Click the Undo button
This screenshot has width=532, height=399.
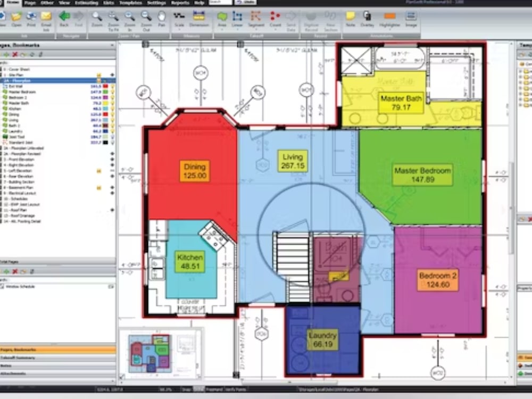[x=246, y=2]
